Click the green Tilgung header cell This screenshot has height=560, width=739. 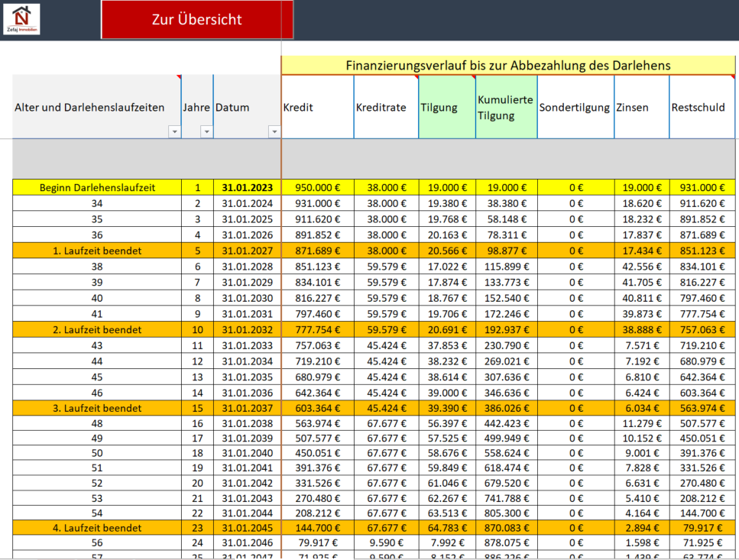tap(447, 108)
